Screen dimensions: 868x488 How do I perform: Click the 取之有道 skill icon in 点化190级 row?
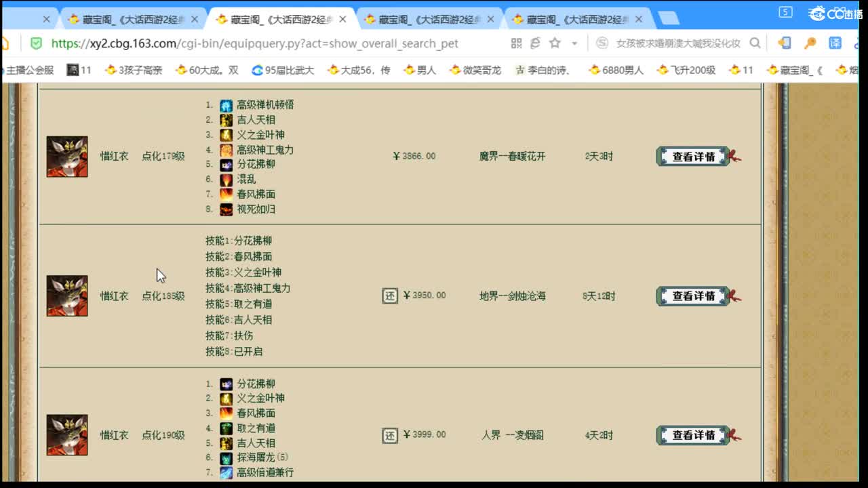coord(226,428)
